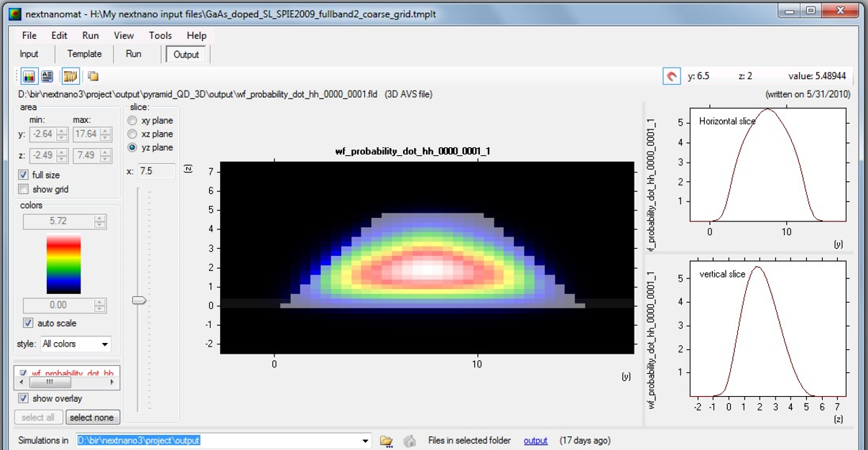Expand the Simulations in folder path dropdown
Image resolution: width=868 pixels, height=450 pixels.
[x=366, y=441]
